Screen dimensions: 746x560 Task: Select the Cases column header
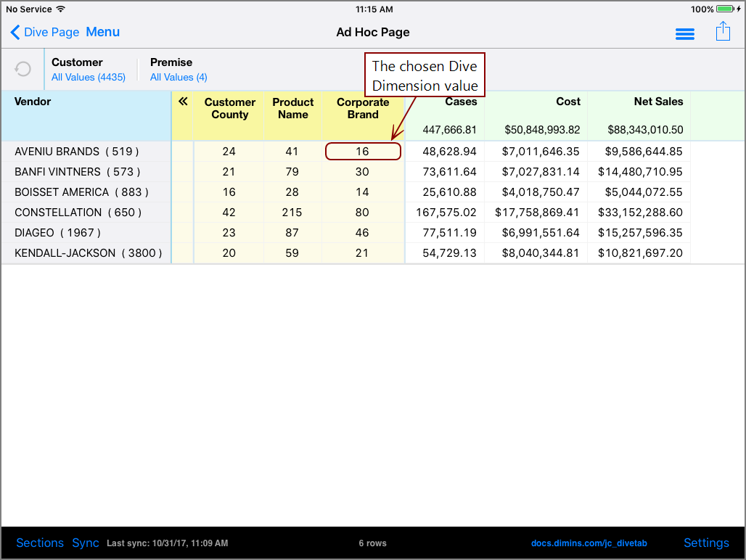click(x=461, y=102)
